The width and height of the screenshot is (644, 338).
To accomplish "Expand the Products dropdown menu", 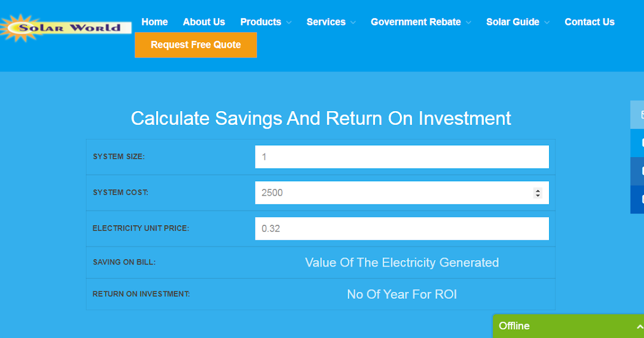I will pos(266,22).
